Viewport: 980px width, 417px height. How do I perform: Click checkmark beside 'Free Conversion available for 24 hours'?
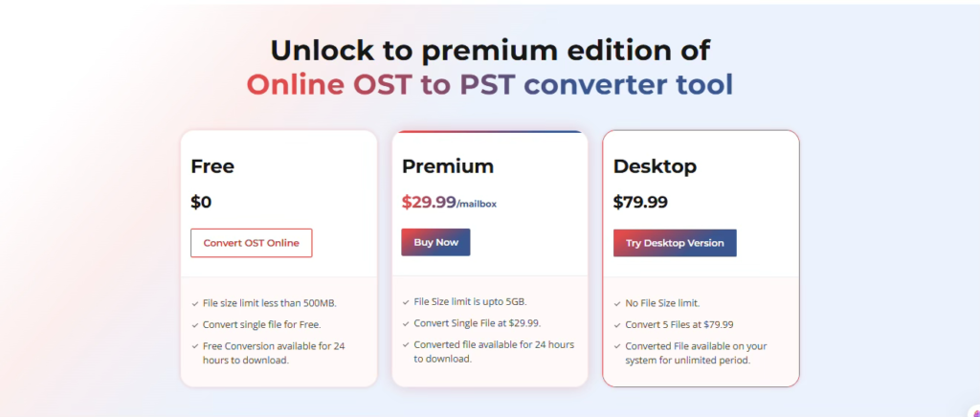195,345
